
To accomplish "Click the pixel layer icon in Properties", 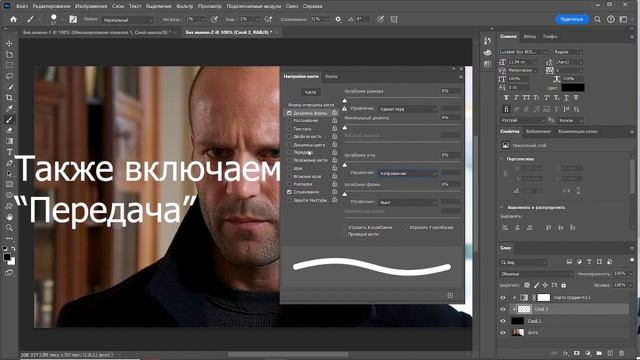I will point(505,145).
